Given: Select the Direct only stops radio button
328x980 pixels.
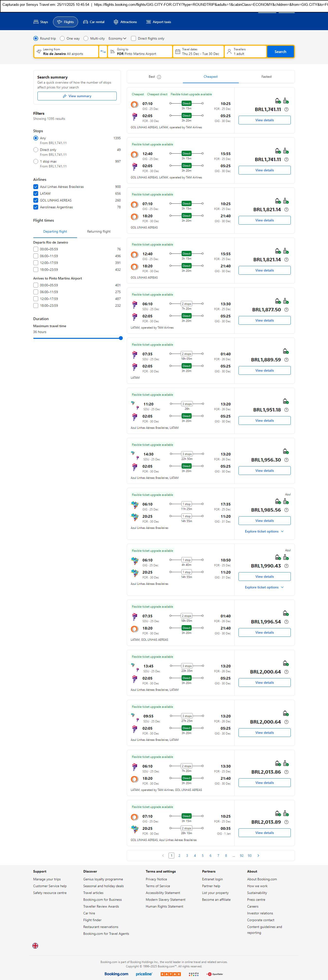Looking at the screenshot, I should coord(36,150).
